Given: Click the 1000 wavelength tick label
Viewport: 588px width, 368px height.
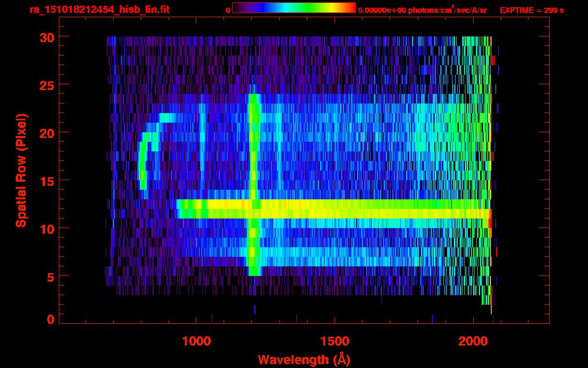Looking at the screenshot, I should (196, 341).
